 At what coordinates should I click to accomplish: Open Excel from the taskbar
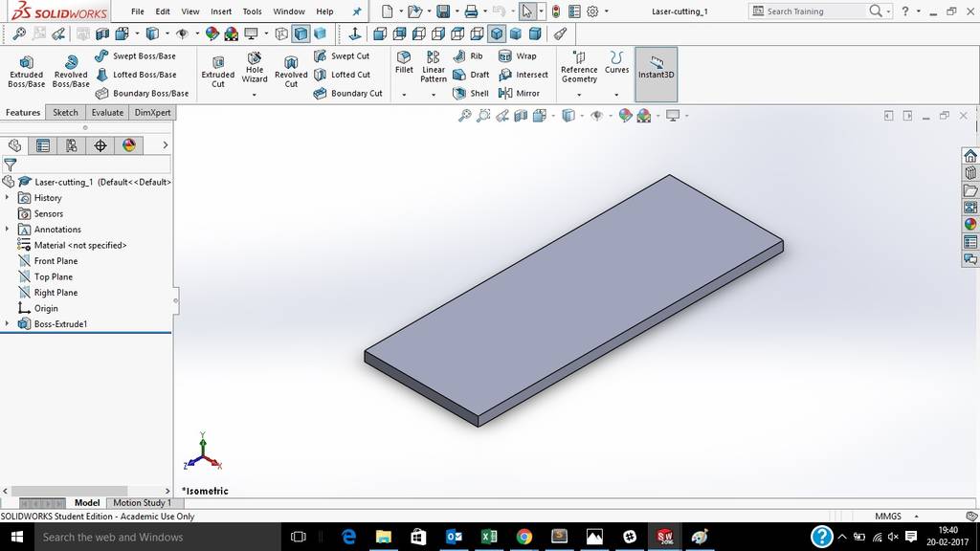(x=489, y=537)
